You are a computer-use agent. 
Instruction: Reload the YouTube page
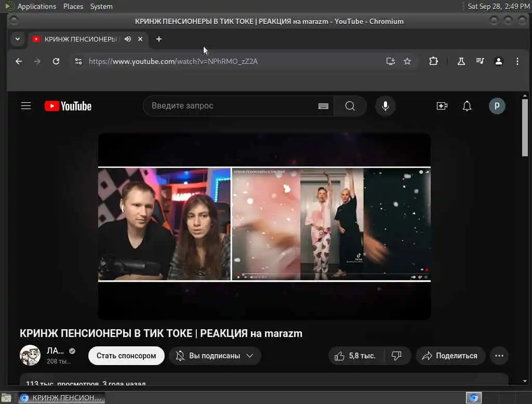click(x=56, y=61)
